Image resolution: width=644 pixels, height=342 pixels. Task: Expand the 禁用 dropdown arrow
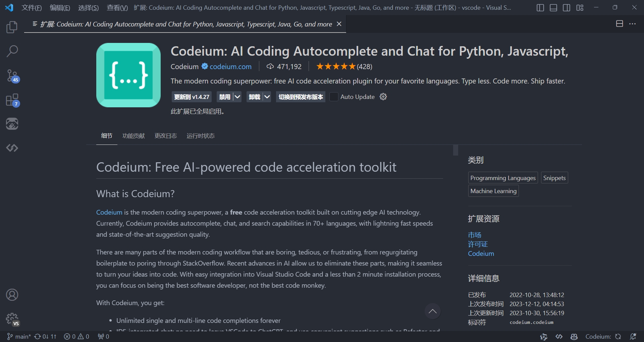coord(237,97)
